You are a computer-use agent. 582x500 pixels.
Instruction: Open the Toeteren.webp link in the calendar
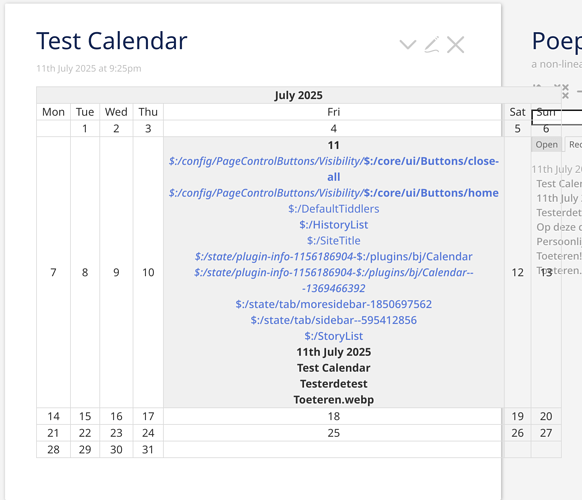(x=333, y=400)
